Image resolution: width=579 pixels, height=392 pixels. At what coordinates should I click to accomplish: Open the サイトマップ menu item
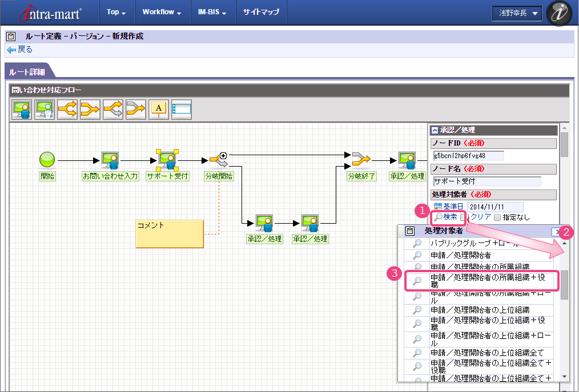(261, 12)
